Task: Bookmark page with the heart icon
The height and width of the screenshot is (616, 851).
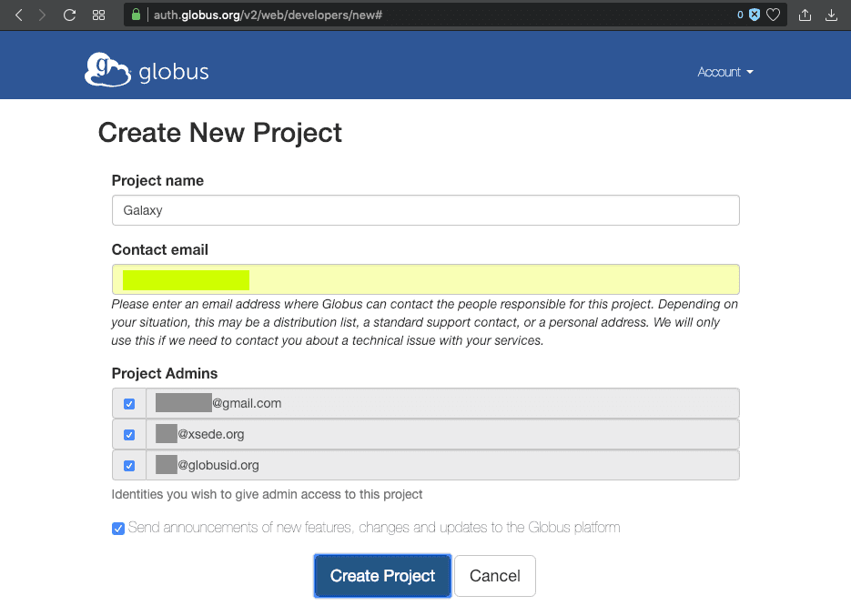Action: (x=773, y=15)
